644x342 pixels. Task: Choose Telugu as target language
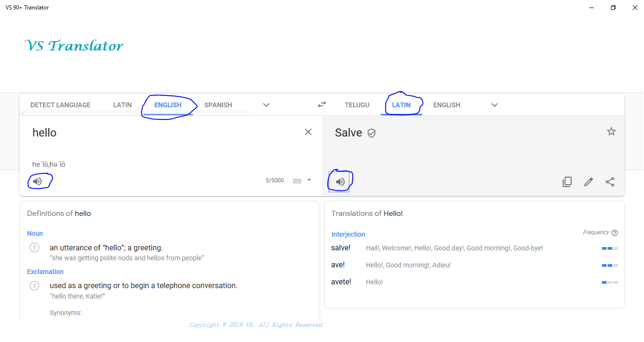357,105
